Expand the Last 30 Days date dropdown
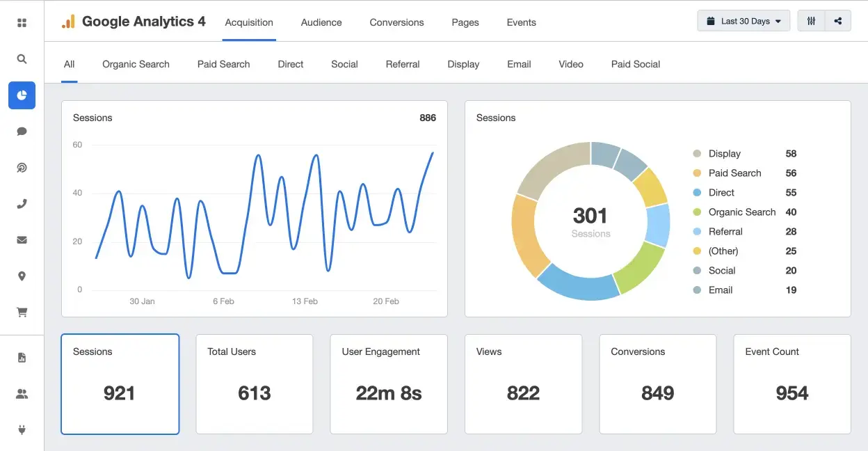 744,21
